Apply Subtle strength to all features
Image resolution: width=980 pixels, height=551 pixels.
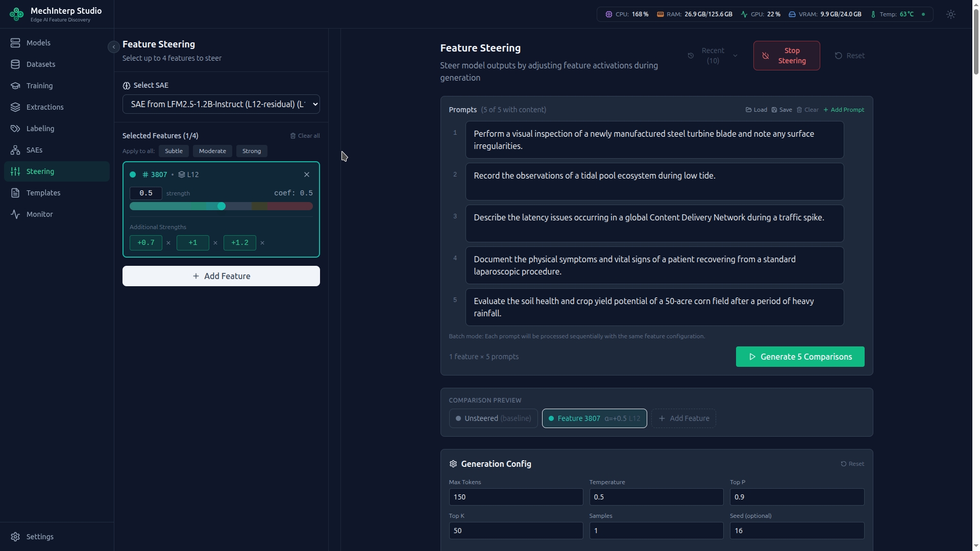tap(174, 151)
